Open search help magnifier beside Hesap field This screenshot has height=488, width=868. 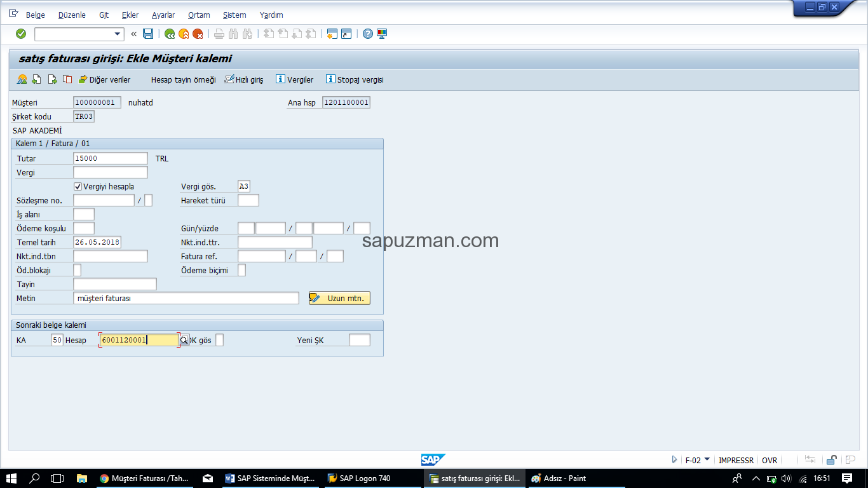click(183, 339)
